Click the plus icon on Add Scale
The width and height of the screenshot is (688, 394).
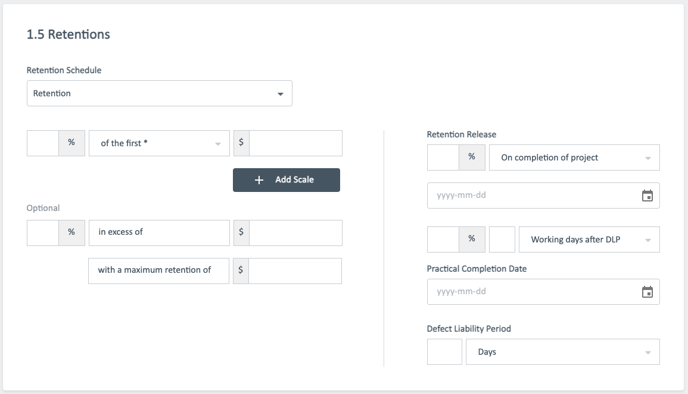259,180
